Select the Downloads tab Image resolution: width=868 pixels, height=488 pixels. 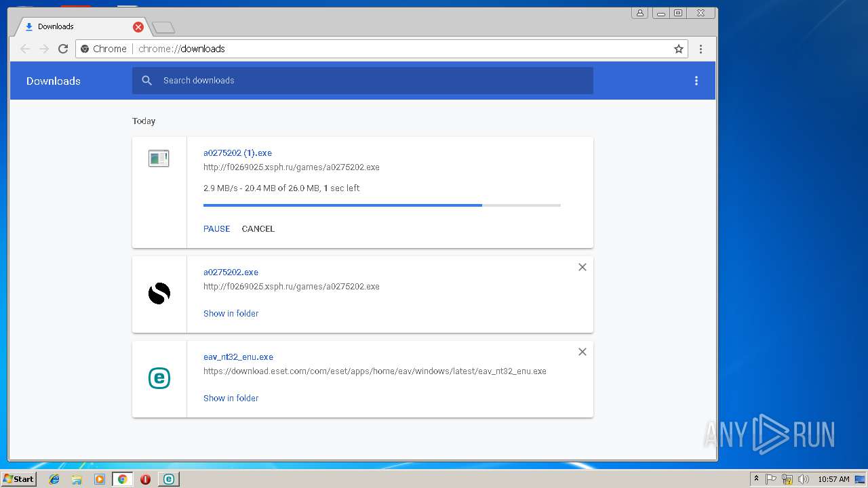coord(81,27)
